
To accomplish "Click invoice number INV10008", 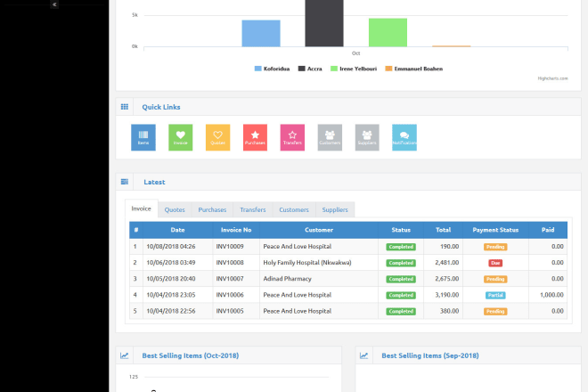I will tap(230, 263).
